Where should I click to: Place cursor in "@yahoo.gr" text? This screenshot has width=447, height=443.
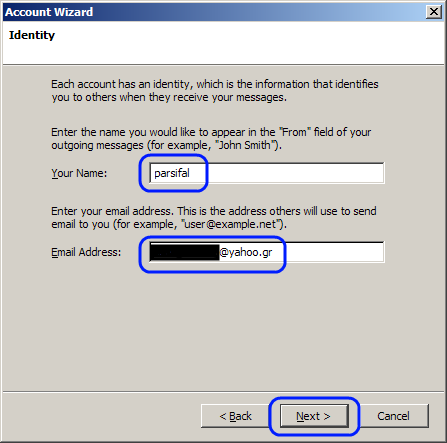(246, 252)
